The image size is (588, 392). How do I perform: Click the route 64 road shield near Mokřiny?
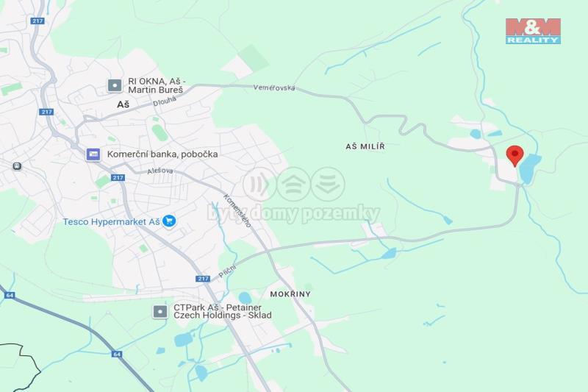(117, 354)
